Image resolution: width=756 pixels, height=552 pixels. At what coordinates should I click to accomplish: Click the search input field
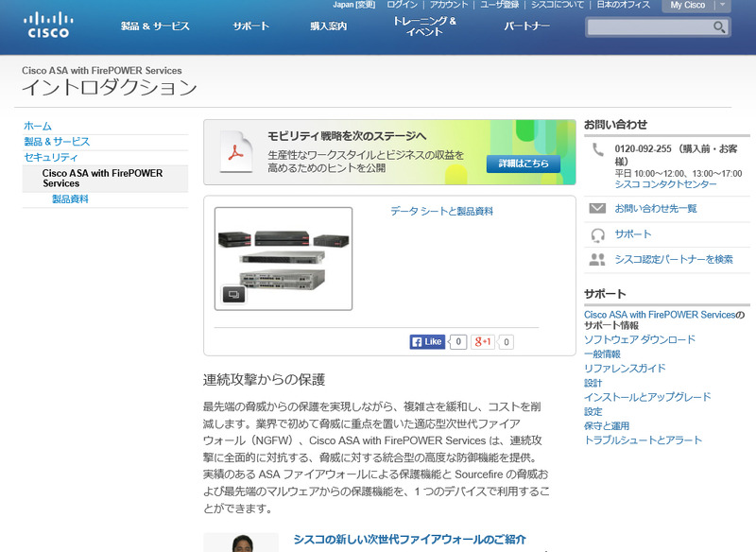point(648,27)
